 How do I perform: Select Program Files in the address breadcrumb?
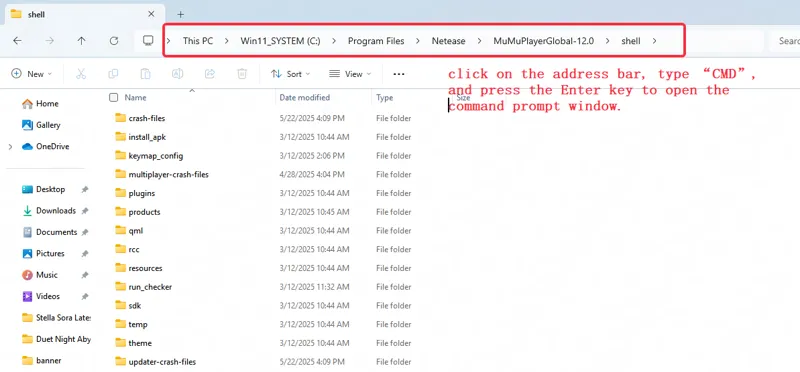pos(376,41)
